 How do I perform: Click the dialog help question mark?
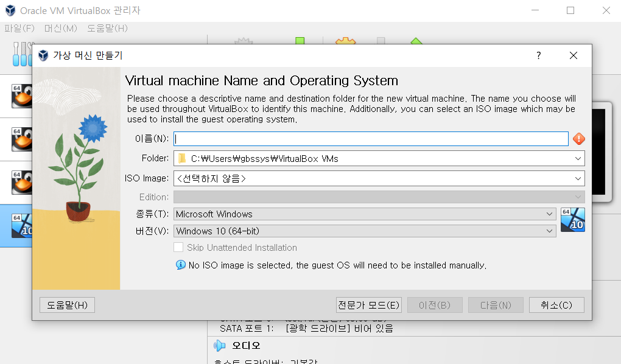[539, 55]
